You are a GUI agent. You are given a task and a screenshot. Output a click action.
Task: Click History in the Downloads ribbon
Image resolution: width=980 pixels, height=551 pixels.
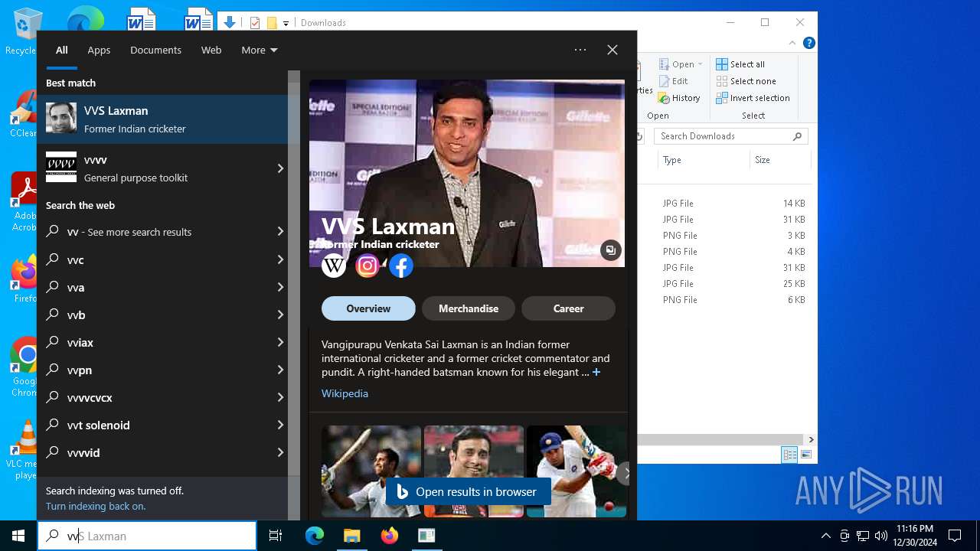679,98
